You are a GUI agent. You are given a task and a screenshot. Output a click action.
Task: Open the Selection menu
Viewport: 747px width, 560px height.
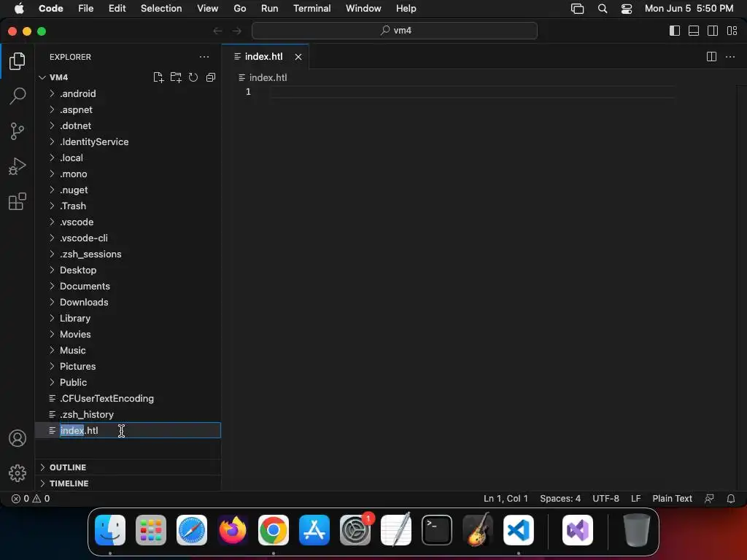point(161,9)
